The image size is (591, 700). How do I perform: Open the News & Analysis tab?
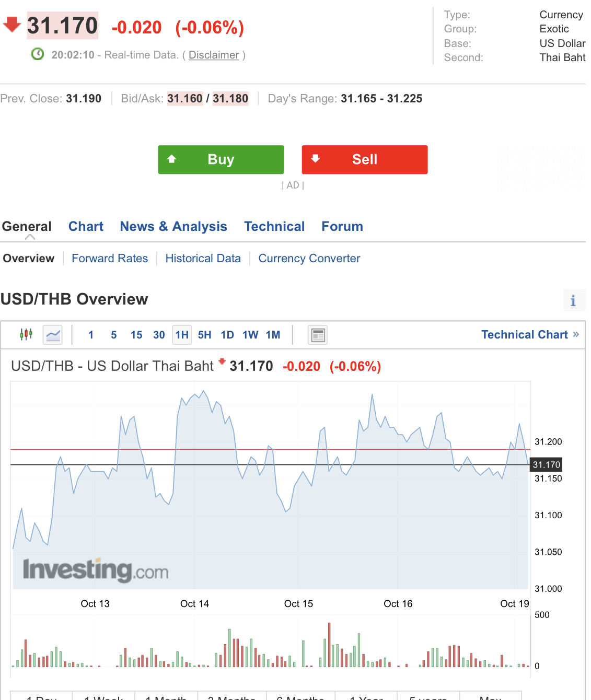[173, 226]
